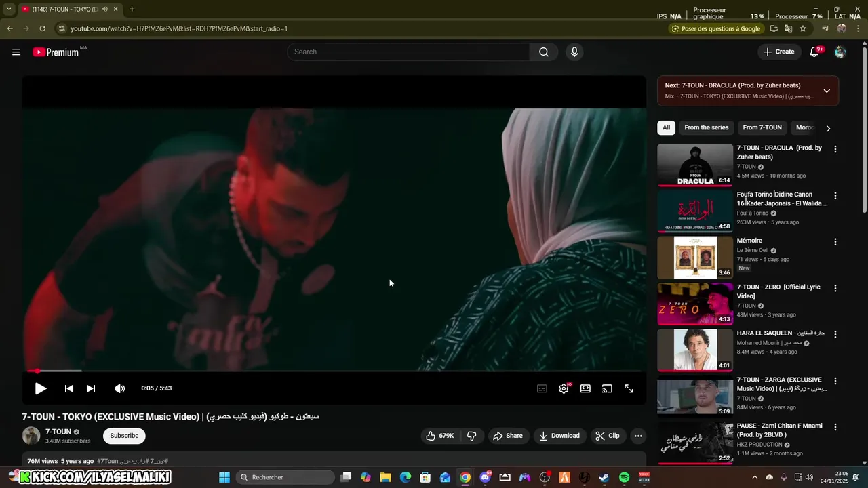Skip to the next video
The image size is (868, 488).
91,388
